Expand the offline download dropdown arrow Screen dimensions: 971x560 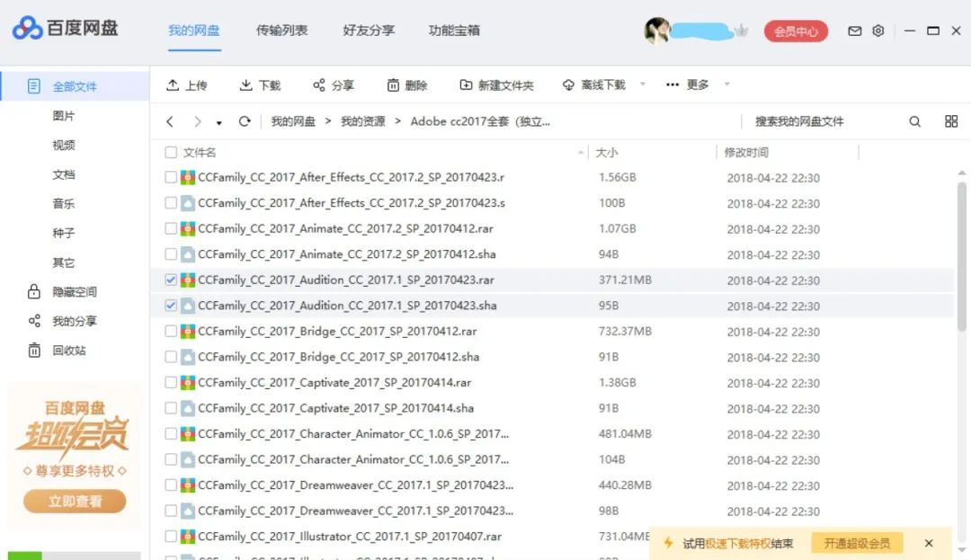(x=642, y=84)
